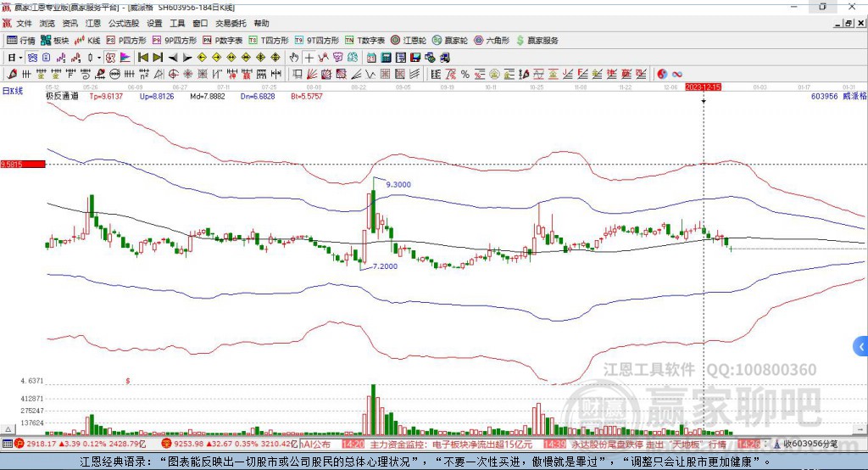
Task: Open the P四方形 tool
Action: [126, 41]
